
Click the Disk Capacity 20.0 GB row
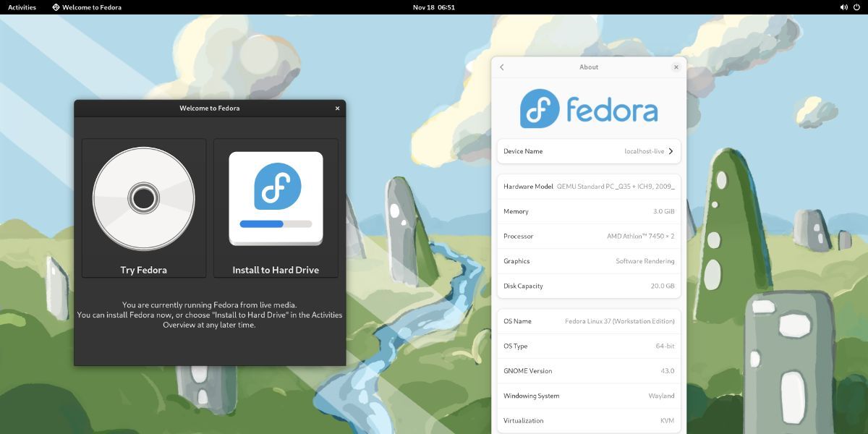(x=589, y=286)
